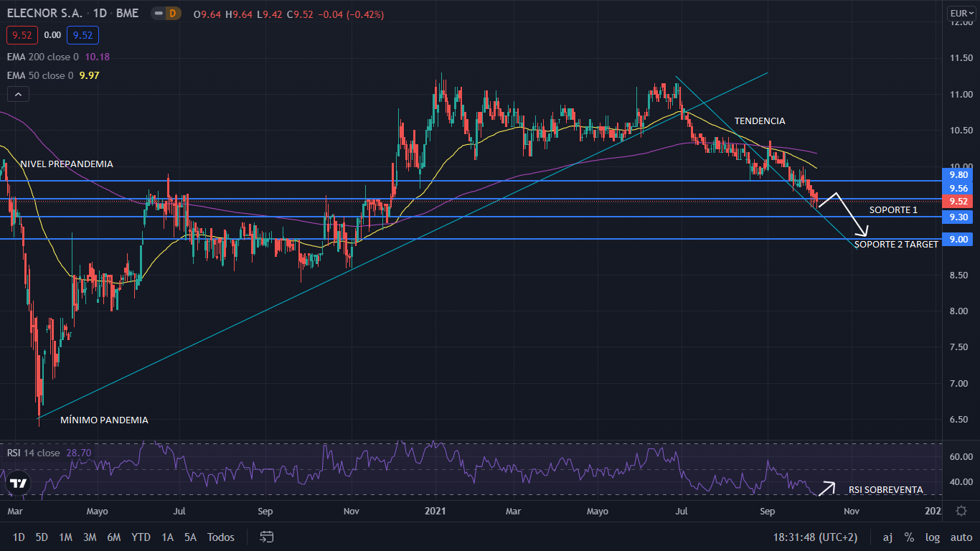980x551 pixels.
Task: Click the blue 9.52 buy price box
Action: tap(83, 35)
